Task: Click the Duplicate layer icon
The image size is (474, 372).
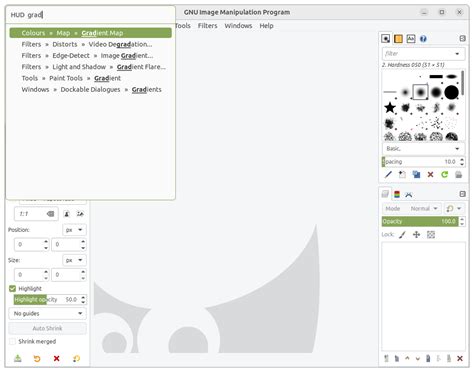Action: [x=428, y=359]
